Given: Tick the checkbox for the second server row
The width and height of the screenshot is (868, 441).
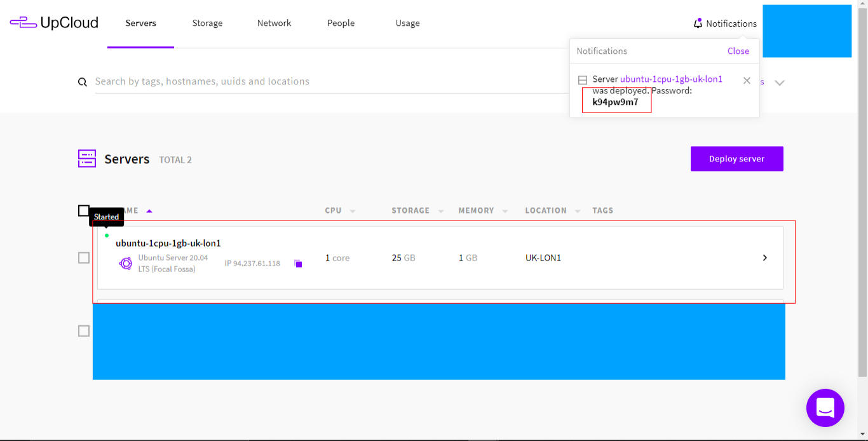Looking at the screenshot, I should (84, 331).
